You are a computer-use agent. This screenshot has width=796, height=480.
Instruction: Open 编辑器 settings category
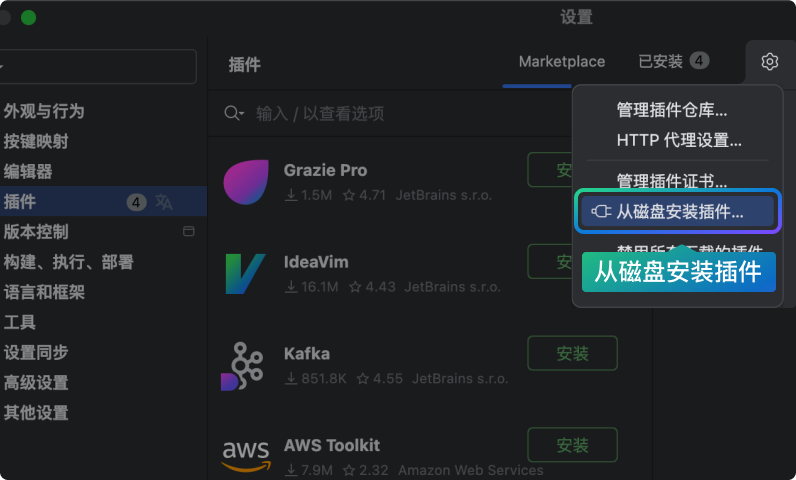tap(27, 172)
